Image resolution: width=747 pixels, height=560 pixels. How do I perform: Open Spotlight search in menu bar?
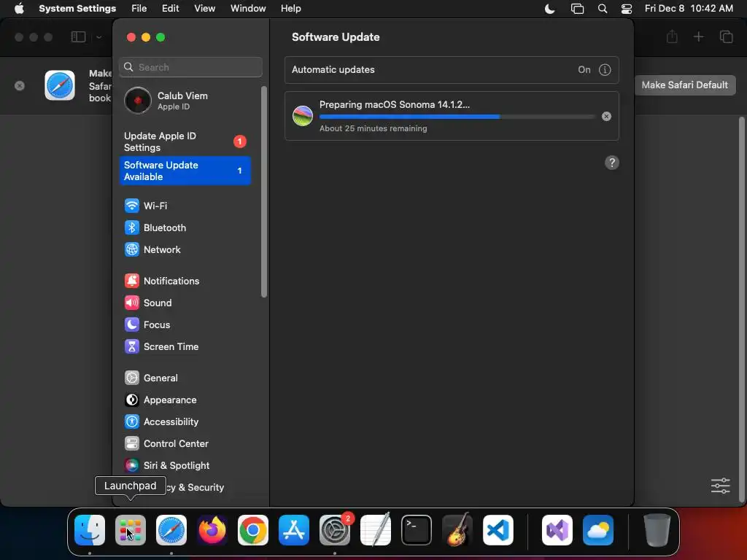coord(603,9)
